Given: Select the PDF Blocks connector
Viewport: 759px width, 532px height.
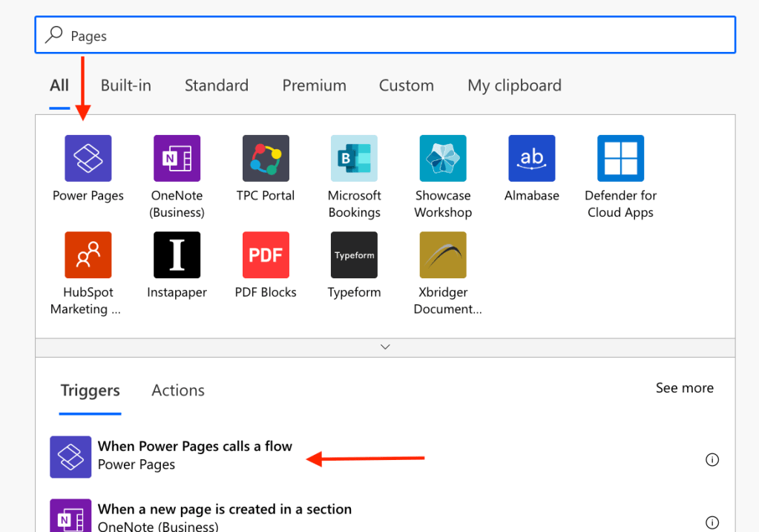Looking at the screenshot, I should [266, 254].
